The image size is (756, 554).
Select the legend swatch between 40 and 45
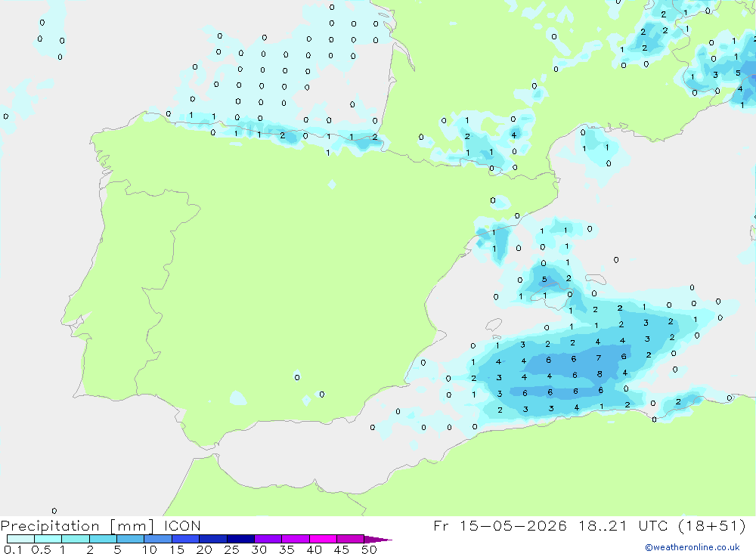[x=323, y=539]
